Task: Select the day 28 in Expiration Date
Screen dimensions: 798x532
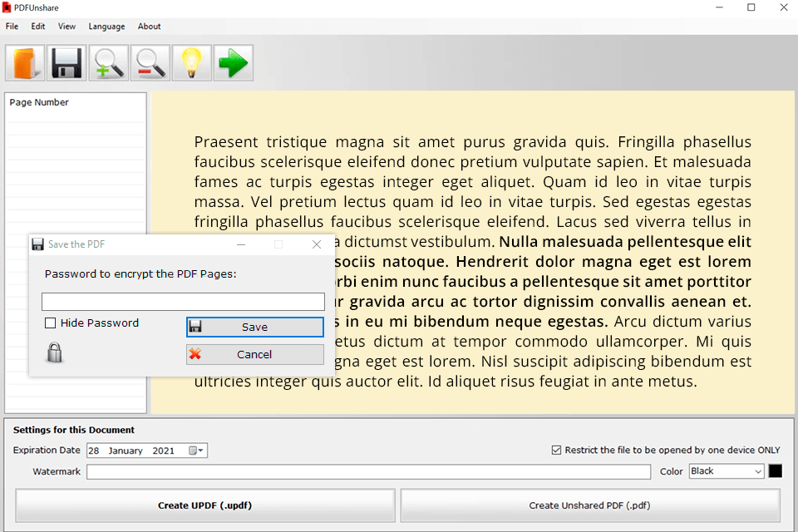Action: [x=94, y=451]
